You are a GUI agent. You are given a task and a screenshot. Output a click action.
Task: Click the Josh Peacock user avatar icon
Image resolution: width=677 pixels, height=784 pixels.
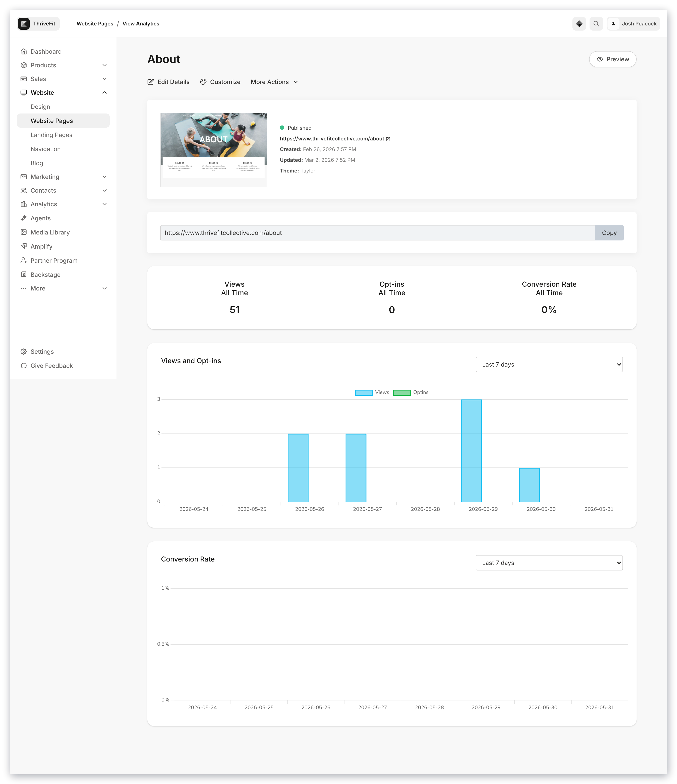pyautogui.click(x=613, y=24)
